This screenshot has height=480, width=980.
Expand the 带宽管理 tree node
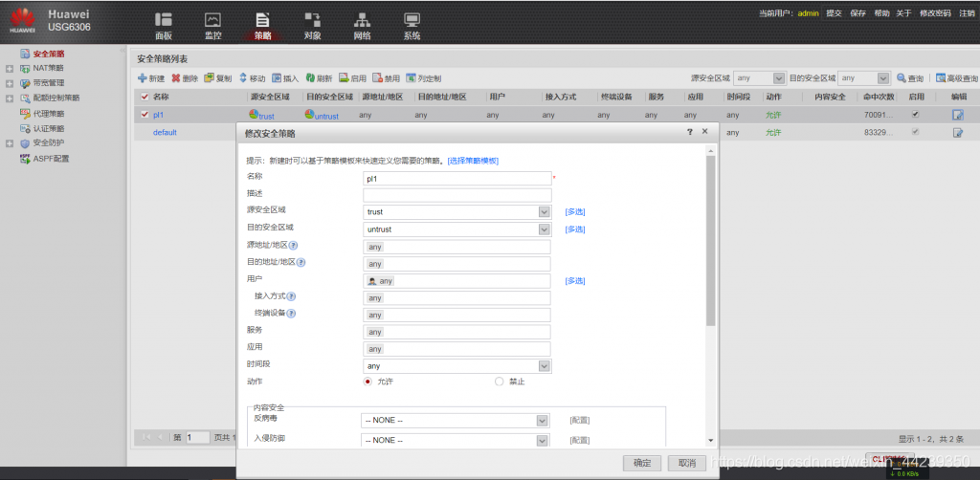pyautogui.click(x=10, y=83)
